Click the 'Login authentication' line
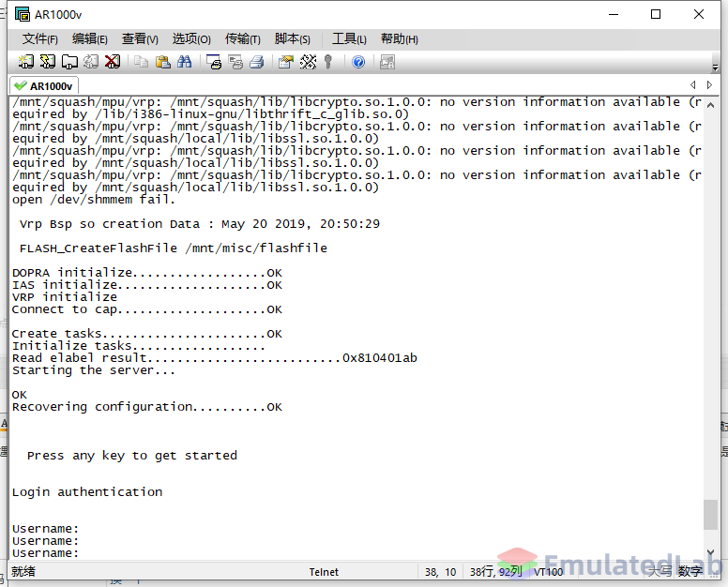728x587 pixels. tap(87, 492)
